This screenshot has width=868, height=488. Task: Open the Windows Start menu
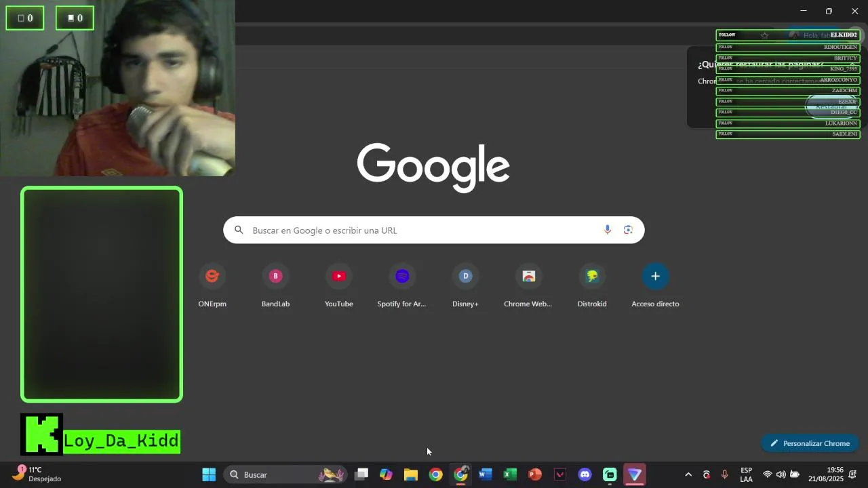click(209, 474)
